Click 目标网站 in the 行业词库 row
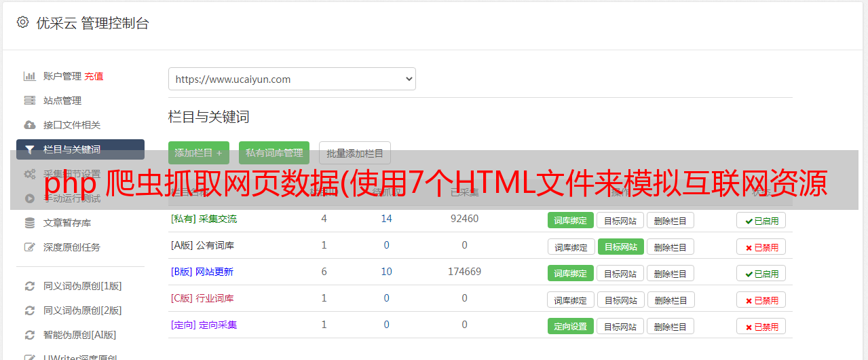The width and height of the screenshot is (868, 360). point(620,300)
